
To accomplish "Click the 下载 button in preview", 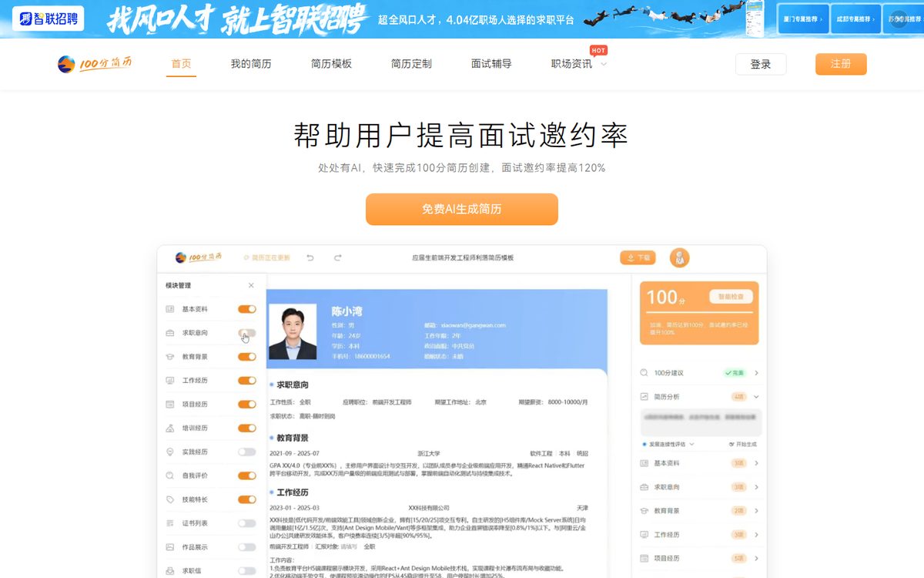I will coord(638,257).
